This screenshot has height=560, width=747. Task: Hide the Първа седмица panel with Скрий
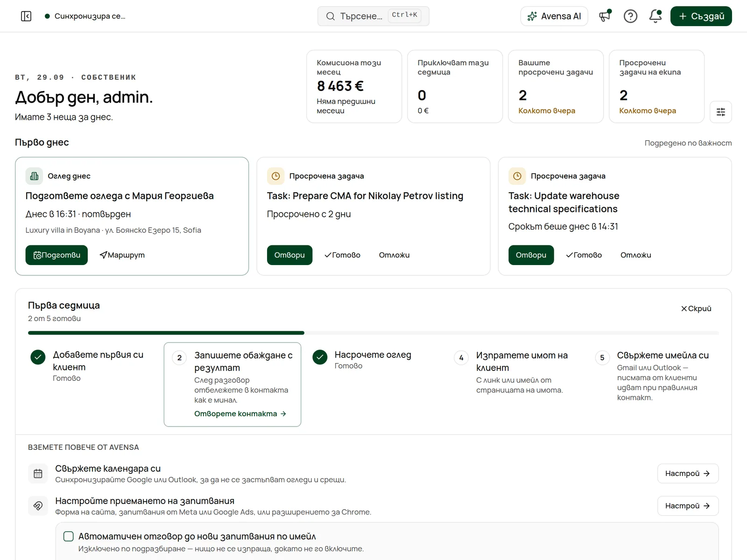click(x=696, y=308)
